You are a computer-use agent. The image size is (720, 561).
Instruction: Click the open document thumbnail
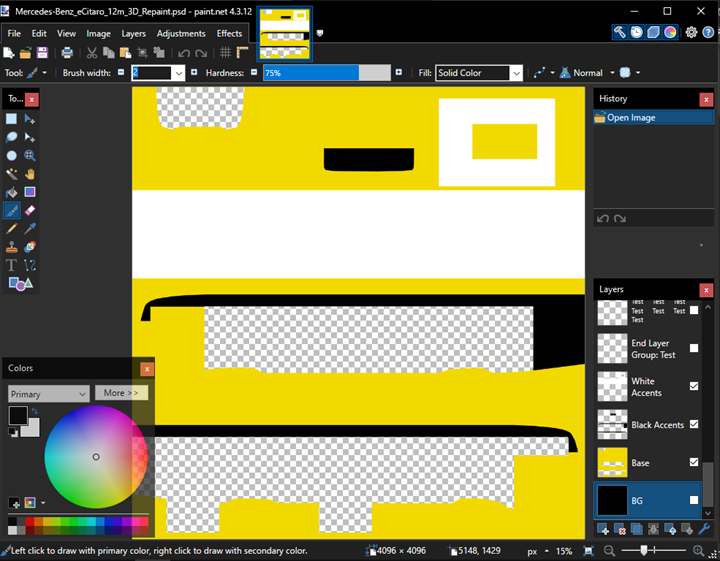[x=285, y=34]
